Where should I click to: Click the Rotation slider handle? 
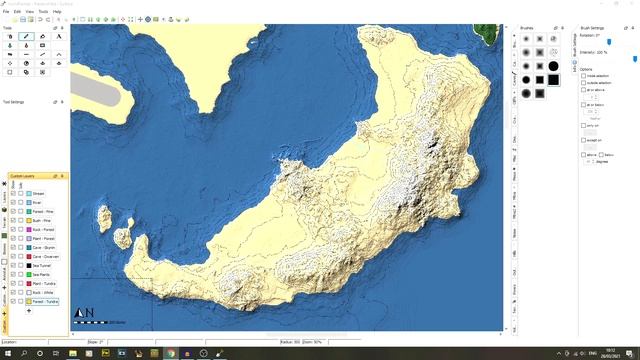[x=609, y=42]
